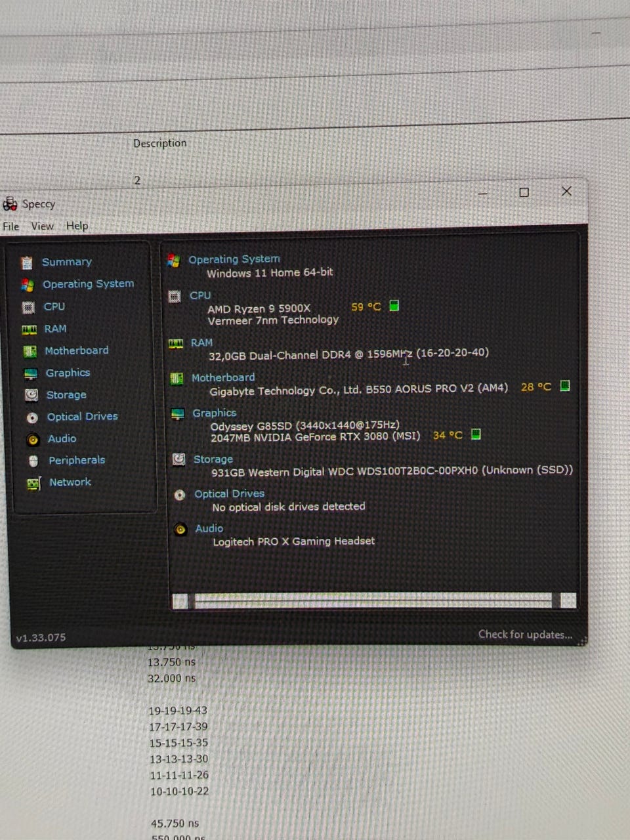Click the Summary icon in the sidebar

tap(27, 262)
